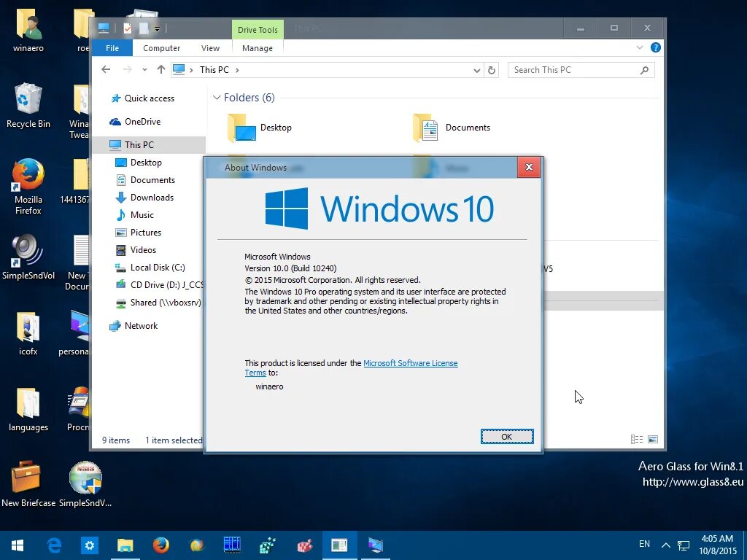Screen dimensions: 747x560
Task: Click the Properties quick access toolbar icon
Action: pos(127,28)
